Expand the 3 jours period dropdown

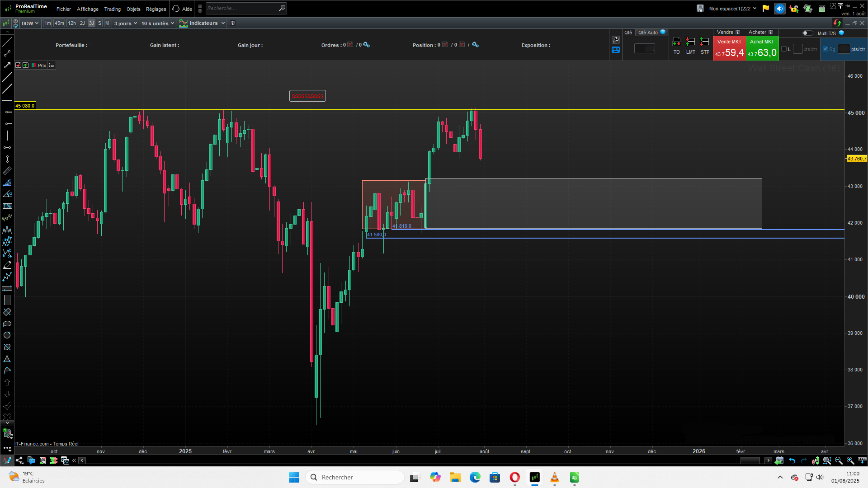click(125, 23)
